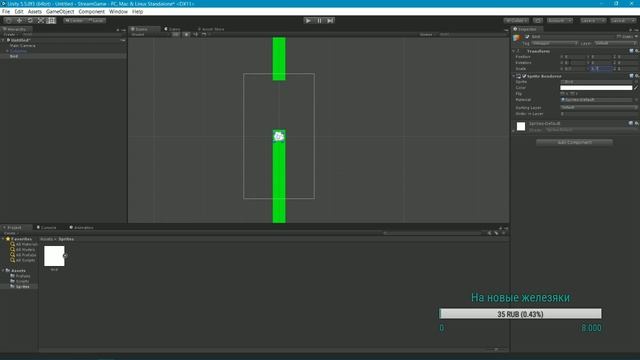This screenshot has height=360, width=640.
Task: Open the Layer dropdown in Inspector
Action: pyautogui.click(x=616, y=43)
